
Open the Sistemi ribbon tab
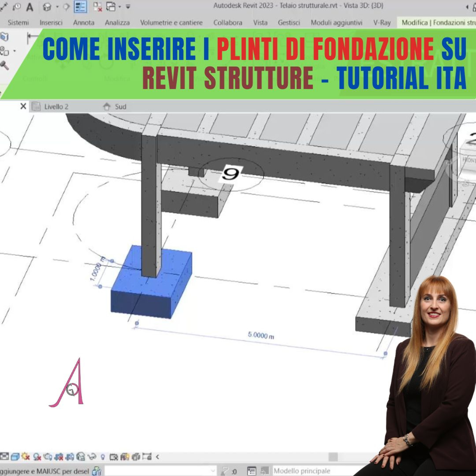[18, 23]
